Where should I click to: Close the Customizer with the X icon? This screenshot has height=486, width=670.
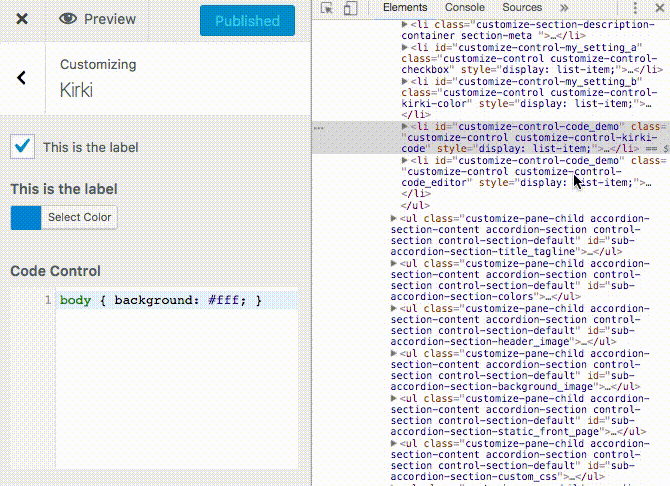22,19
